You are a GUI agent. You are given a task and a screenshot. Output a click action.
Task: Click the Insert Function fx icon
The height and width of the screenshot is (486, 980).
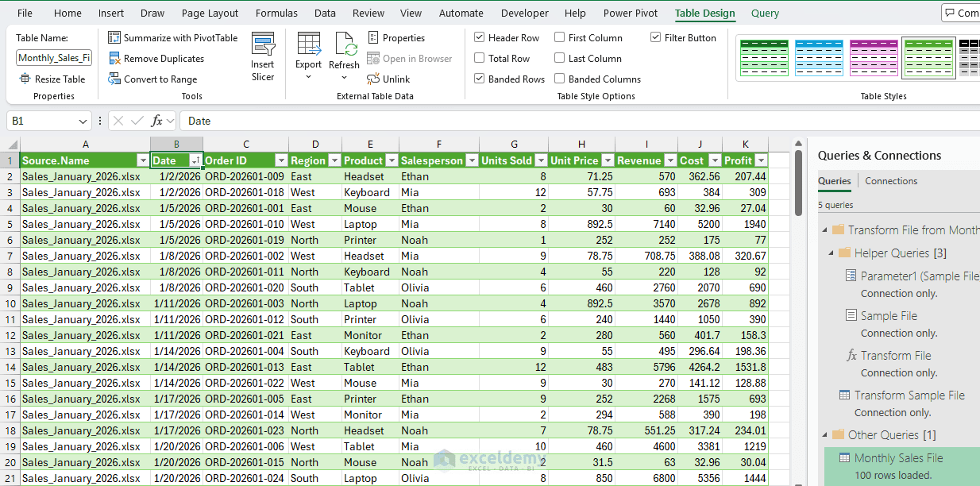point(157,121)
